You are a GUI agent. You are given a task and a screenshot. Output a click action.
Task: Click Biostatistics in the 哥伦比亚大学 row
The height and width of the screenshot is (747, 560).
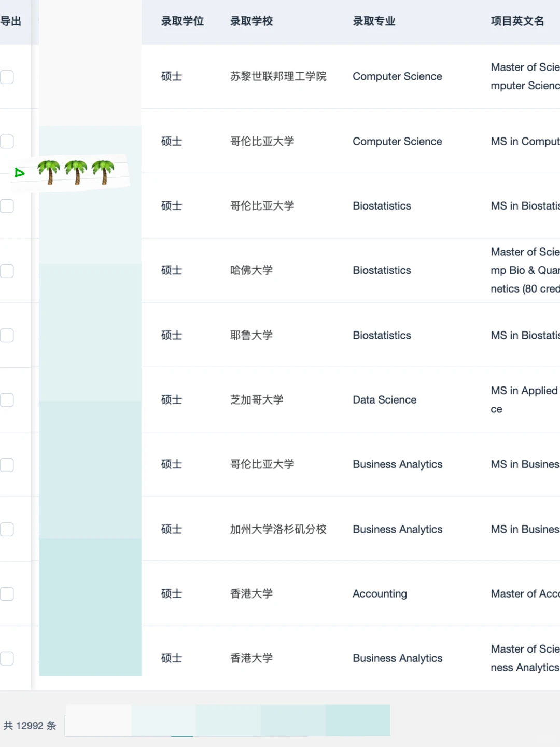(x=382, y=205)
